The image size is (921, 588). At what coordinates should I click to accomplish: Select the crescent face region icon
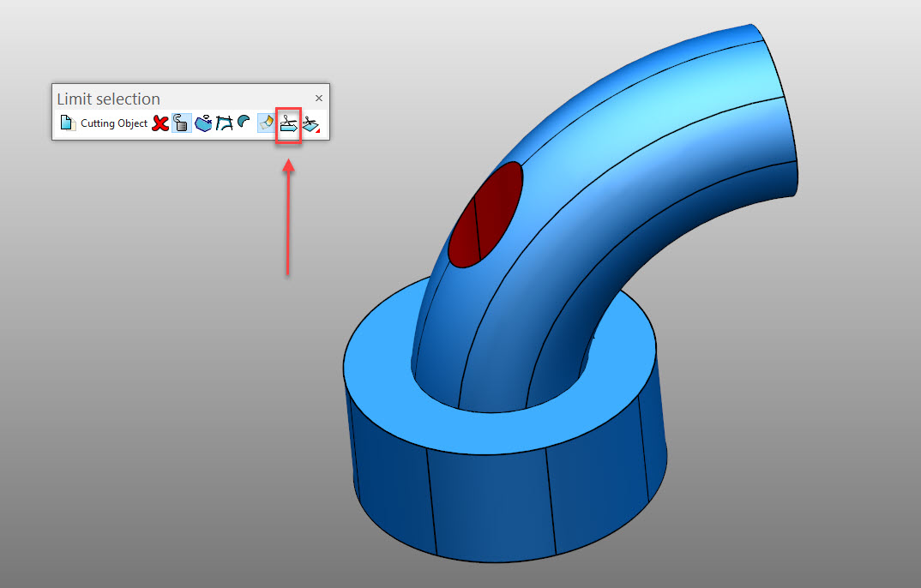tap(245, 123)
